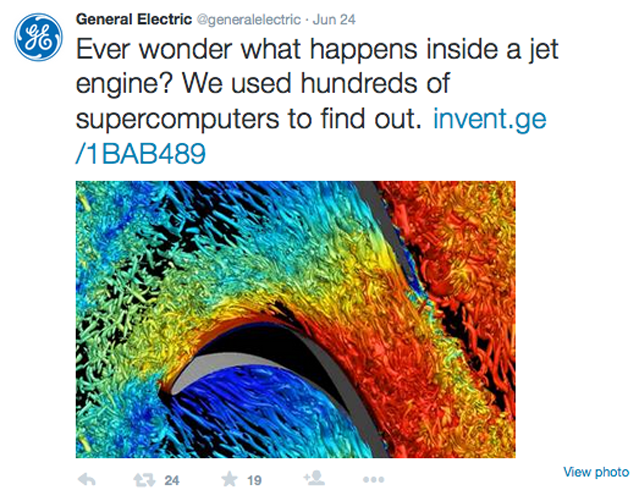Screen dimensions: 639x501
Task: Open the jet engine simulation image
Action: click(x=295, y=319)
